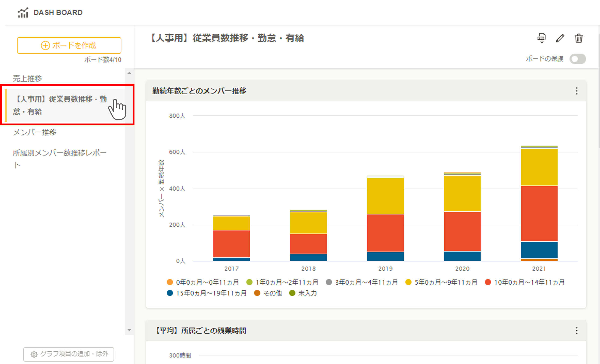Viewport: 600px width, 364px height.
Task: Click the 2021 stacked bar's yellow segment
Action: (539, 167)
